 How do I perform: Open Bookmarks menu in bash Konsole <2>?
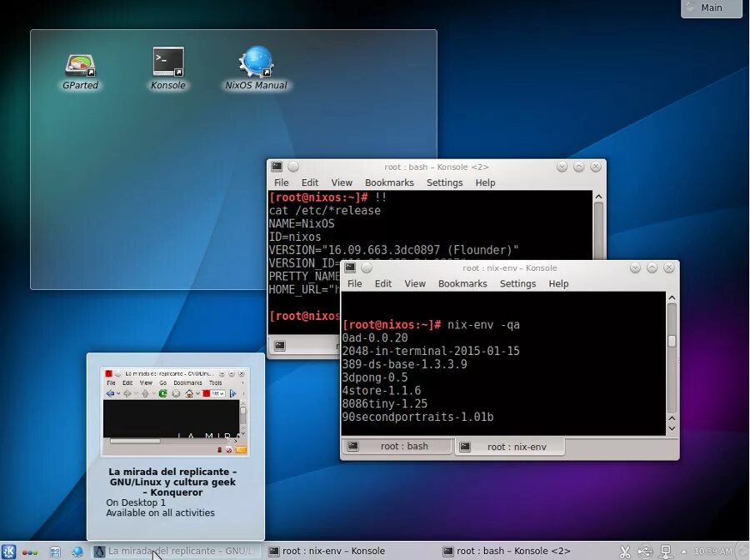coord(389,182)
